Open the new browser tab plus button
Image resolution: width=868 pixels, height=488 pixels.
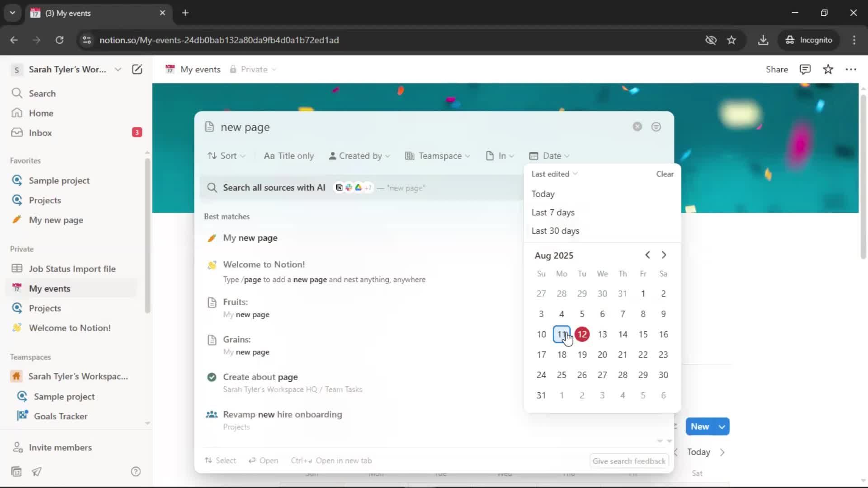185,13
